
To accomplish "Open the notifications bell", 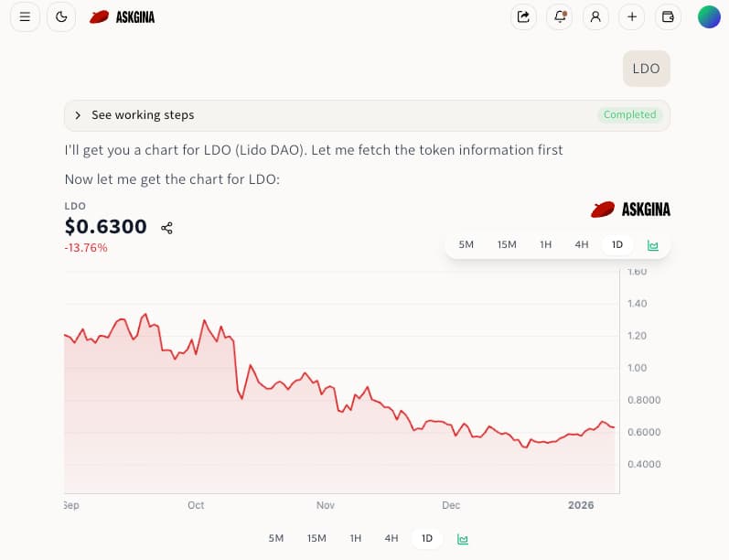I will [x=560, y=16].
